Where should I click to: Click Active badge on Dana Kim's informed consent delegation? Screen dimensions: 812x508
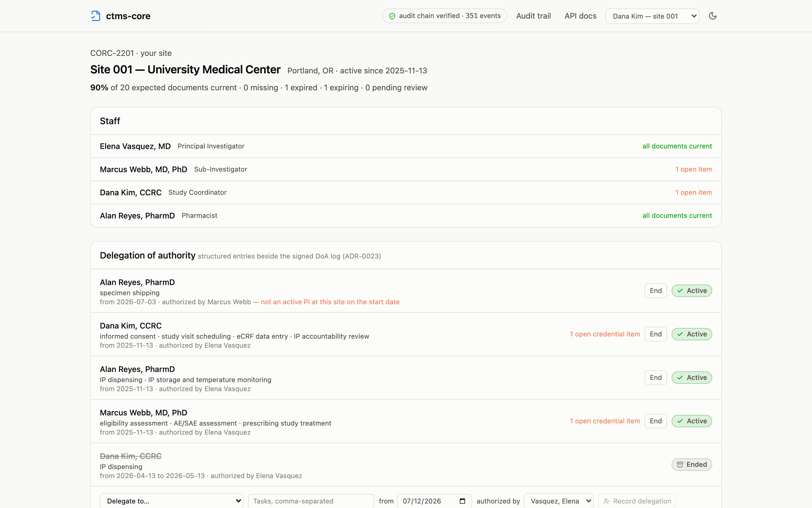pyautogui.click(x=692, y=334)
